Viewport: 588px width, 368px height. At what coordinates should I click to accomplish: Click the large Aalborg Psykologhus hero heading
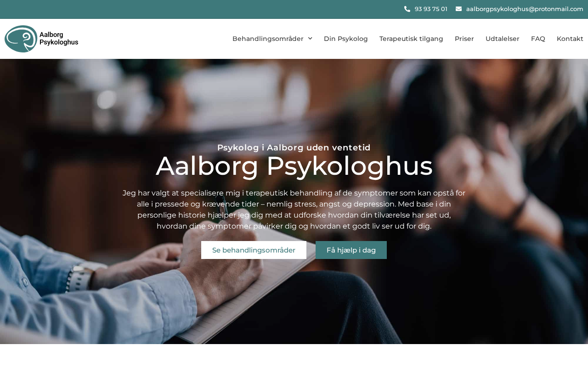pos(294,166)
